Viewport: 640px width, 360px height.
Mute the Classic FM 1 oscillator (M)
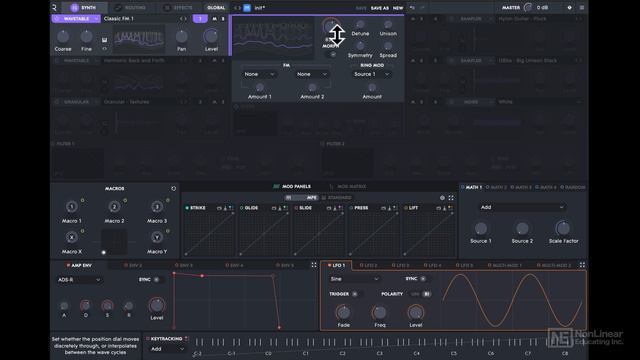[x=215, y=19]
